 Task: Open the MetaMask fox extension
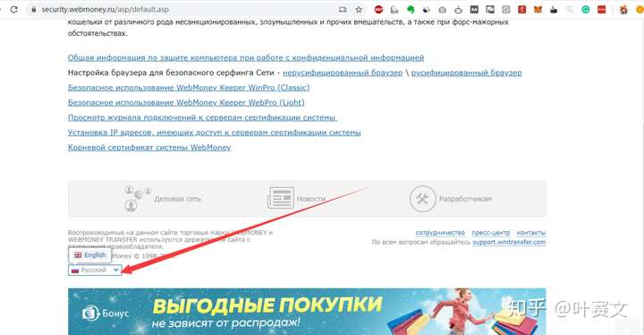coord(538,9)
